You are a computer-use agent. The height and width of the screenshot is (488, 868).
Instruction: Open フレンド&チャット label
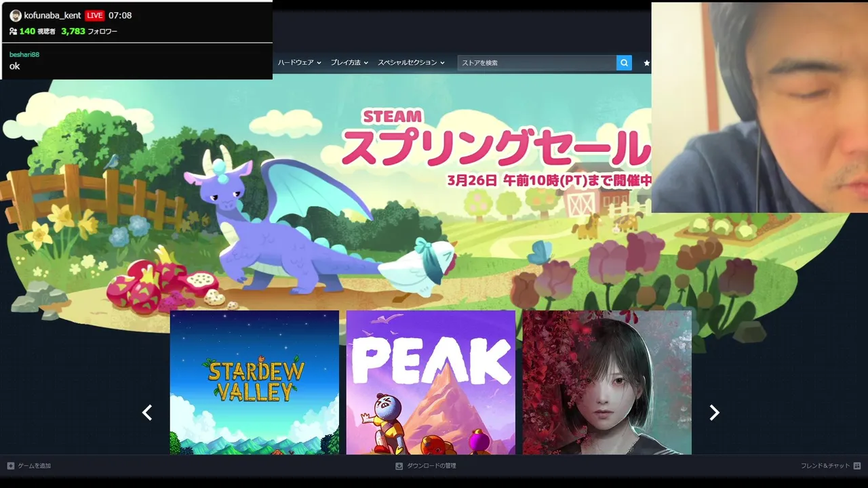(825, 466)
